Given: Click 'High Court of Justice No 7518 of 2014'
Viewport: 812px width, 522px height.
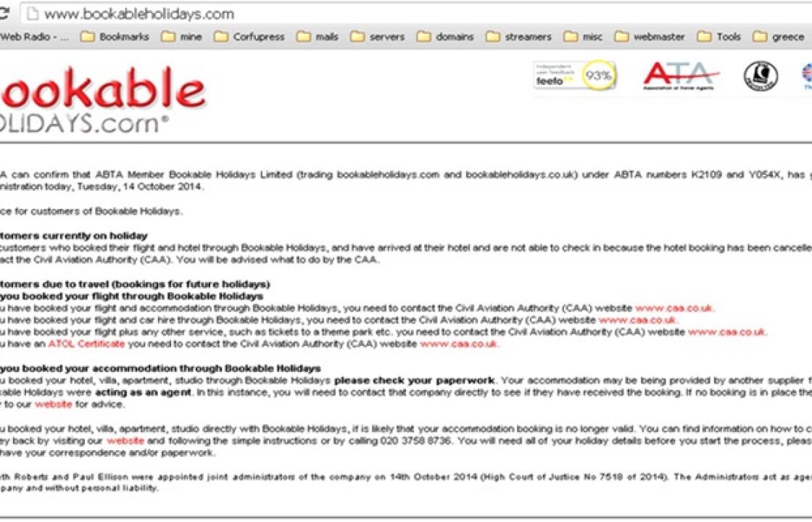Looking at the screenshot, I should (x=573, y=477).
